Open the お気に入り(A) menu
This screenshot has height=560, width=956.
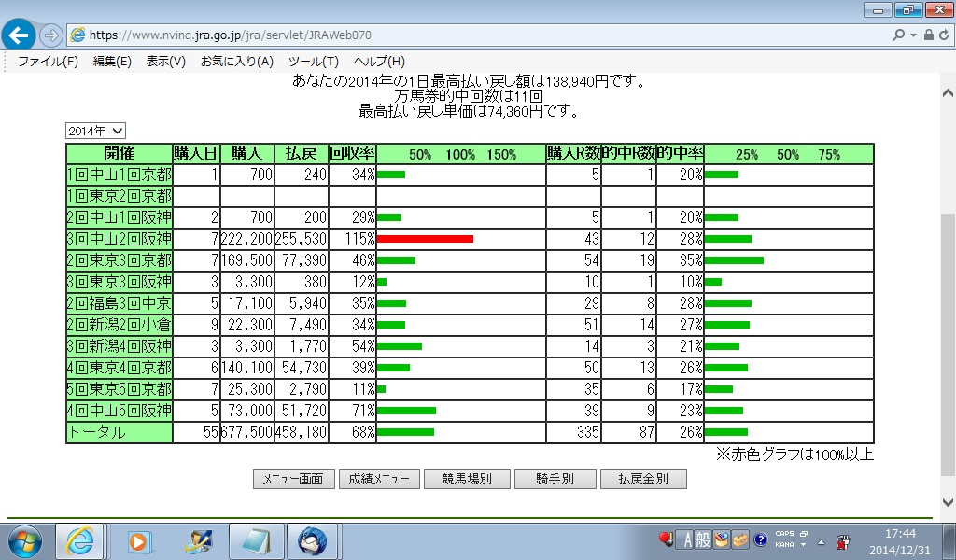[x=236, y=62]
